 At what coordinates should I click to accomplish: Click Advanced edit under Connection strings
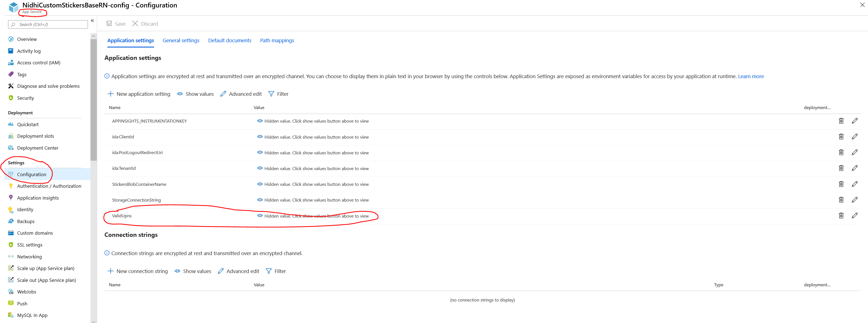click(238, 271)
